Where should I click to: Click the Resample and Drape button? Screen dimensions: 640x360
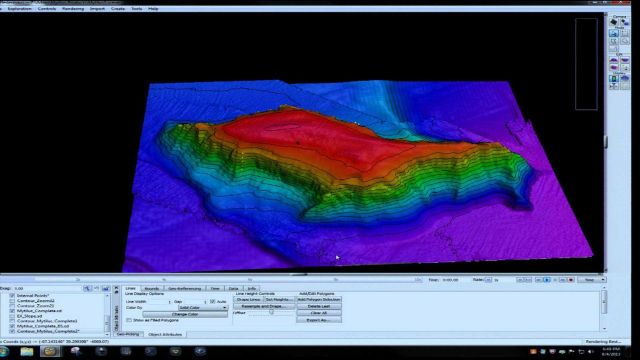tap(264, 306)
